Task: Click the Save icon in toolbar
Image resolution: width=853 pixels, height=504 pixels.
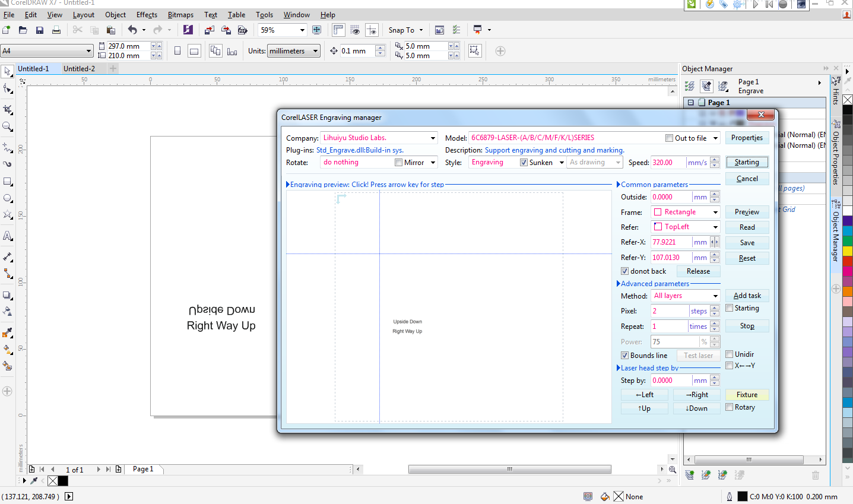Action: [x=40, y=30]
